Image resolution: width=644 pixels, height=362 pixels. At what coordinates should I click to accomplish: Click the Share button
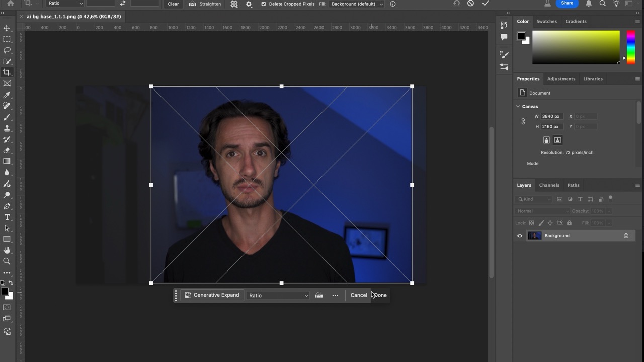pos(567,4)
